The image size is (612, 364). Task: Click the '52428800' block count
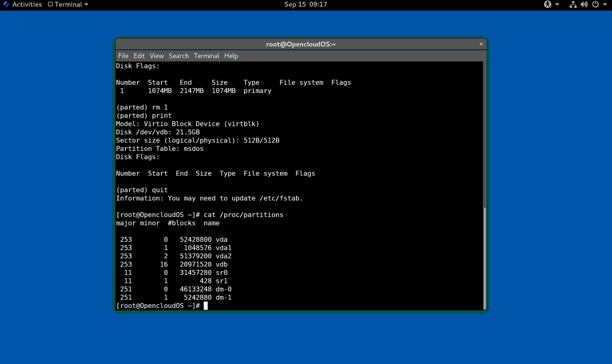pyautogui.click(x=195, y=240)
